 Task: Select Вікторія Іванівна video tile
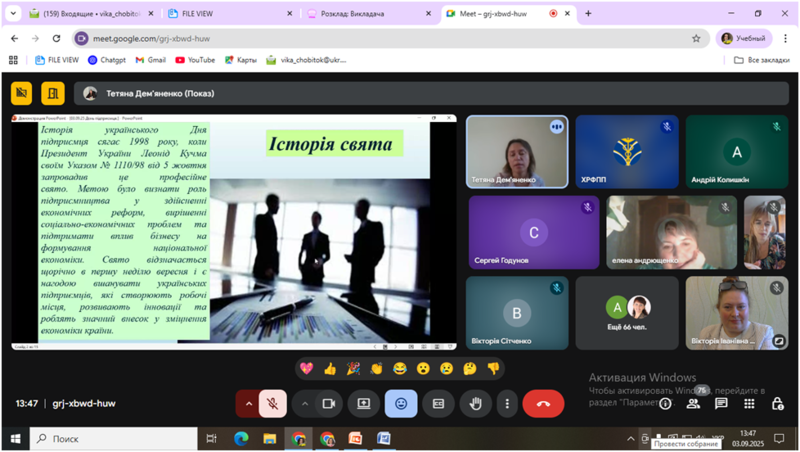[737, 313]
